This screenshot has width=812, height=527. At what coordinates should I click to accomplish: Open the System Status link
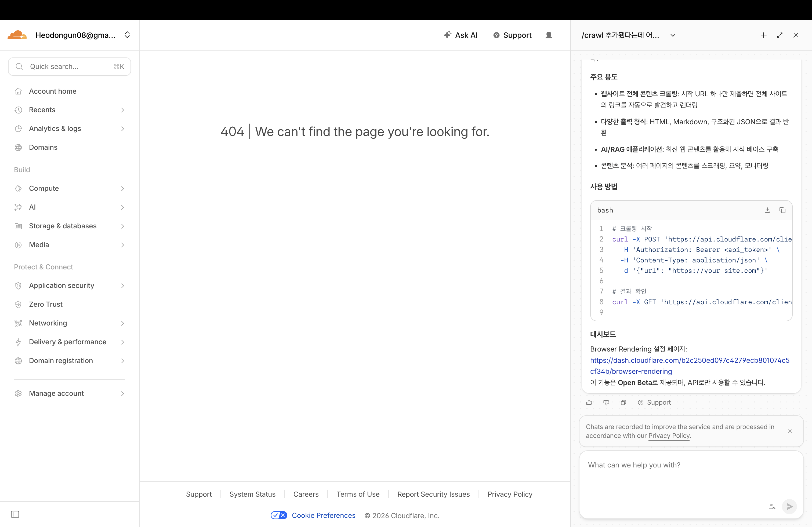coord(252,494)
